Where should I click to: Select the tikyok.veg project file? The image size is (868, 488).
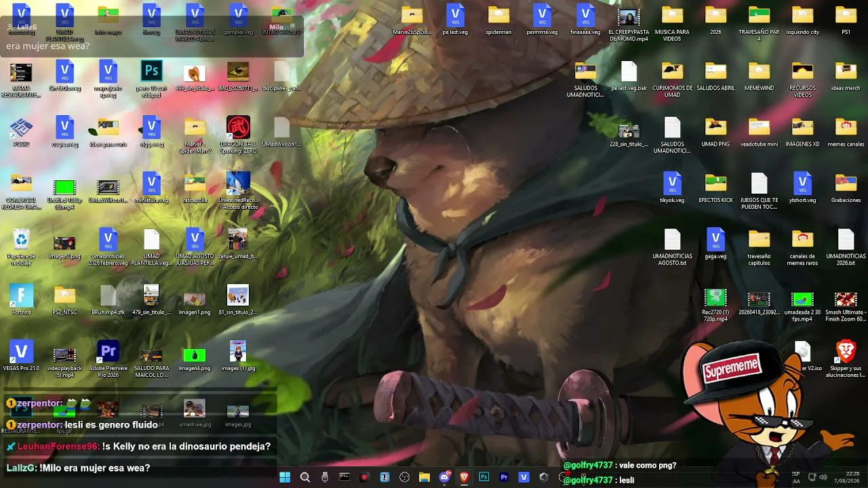[x=672, y=188]
